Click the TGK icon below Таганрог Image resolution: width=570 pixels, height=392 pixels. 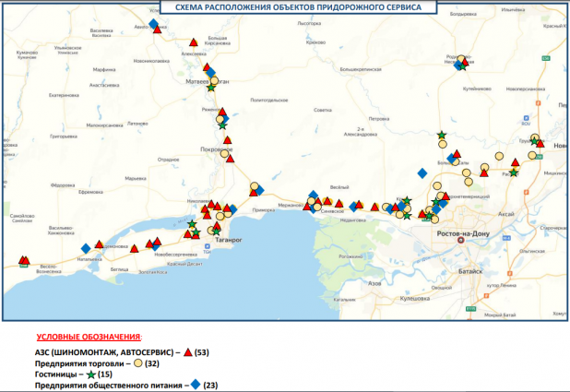click(207, 246)
